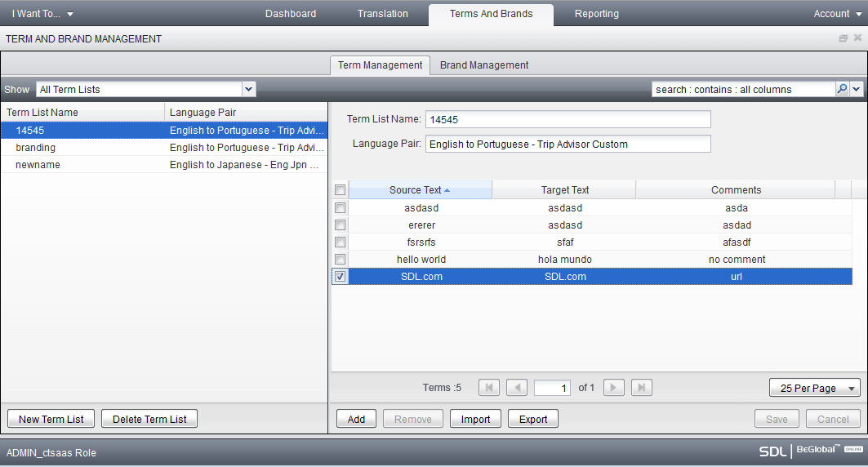
Task: Expand the search options dropdown arrow
Action: 857,89
